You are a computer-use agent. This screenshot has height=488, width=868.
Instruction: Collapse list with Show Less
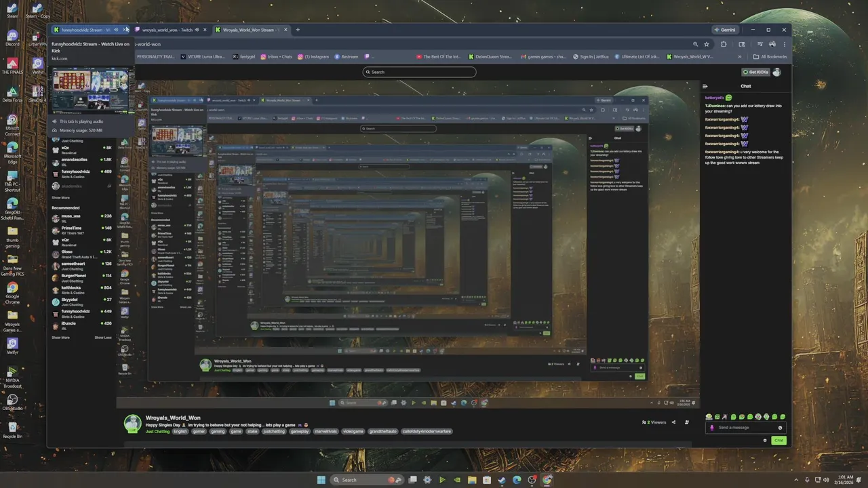click(x=103, y=337)
